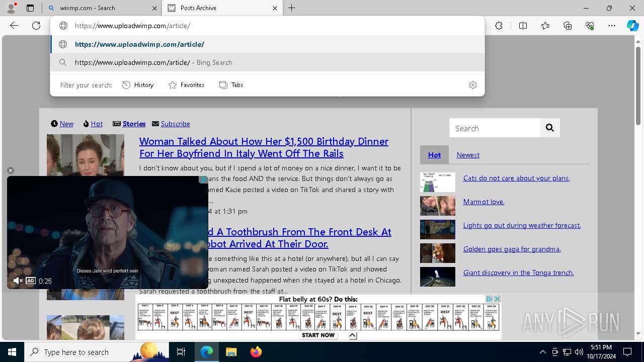Open address bar search settings gear

point(472,85)
